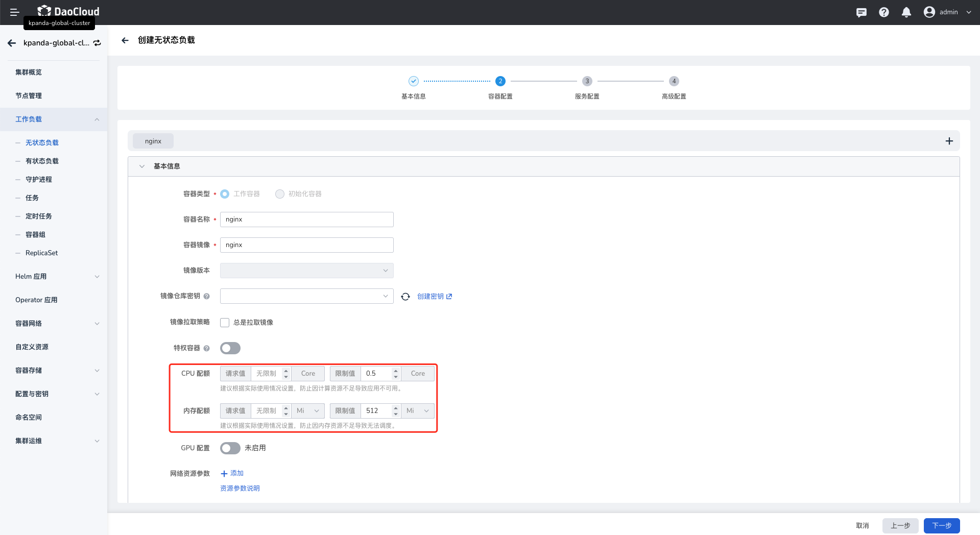Open the 创建密钥 link

[x=434, y=297]
